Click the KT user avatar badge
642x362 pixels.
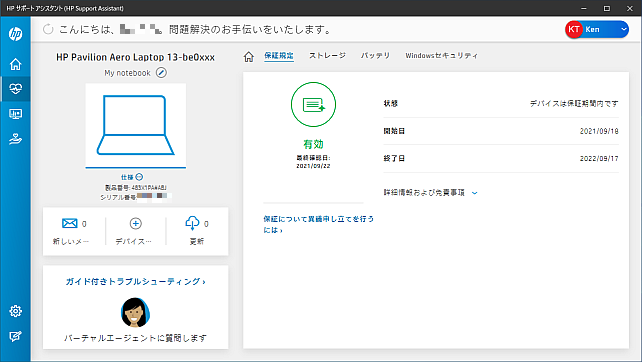click(574, 29)
